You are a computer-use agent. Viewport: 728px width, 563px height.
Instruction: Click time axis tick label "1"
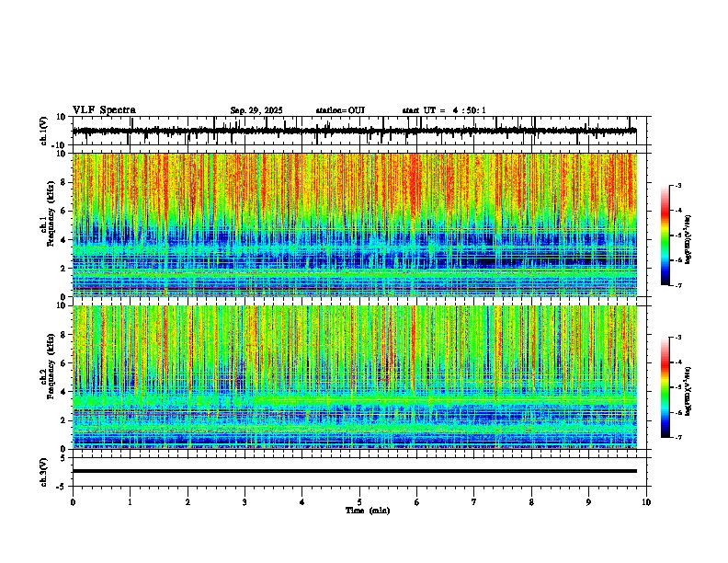point(130,502)
